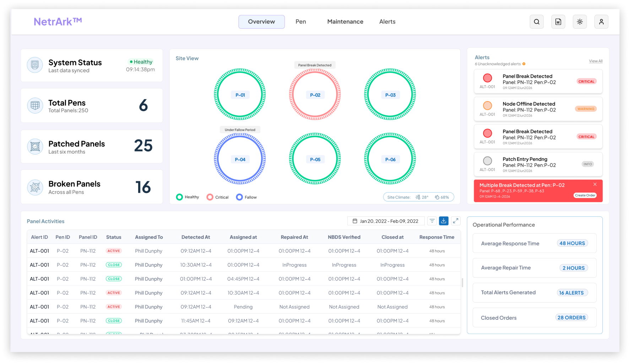This screenshot has height=364, width=630.
Task: Sort table by Detected At column header
Action: (x=196, y=237)
